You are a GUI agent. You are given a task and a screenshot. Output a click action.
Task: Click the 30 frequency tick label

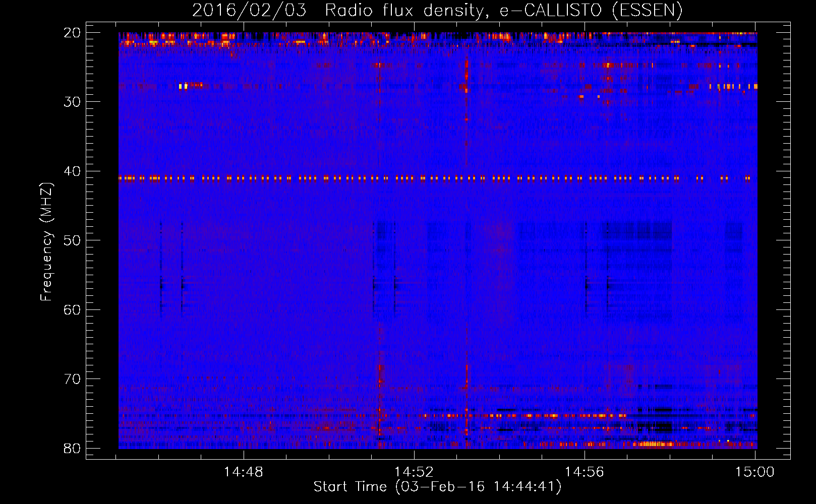72,102
